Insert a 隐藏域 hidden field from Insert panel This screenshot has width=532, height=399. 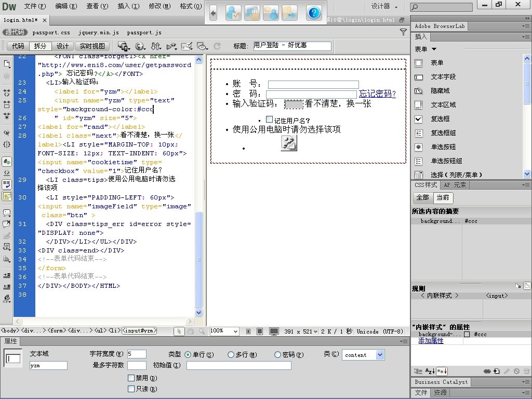[x=440, y=91]
